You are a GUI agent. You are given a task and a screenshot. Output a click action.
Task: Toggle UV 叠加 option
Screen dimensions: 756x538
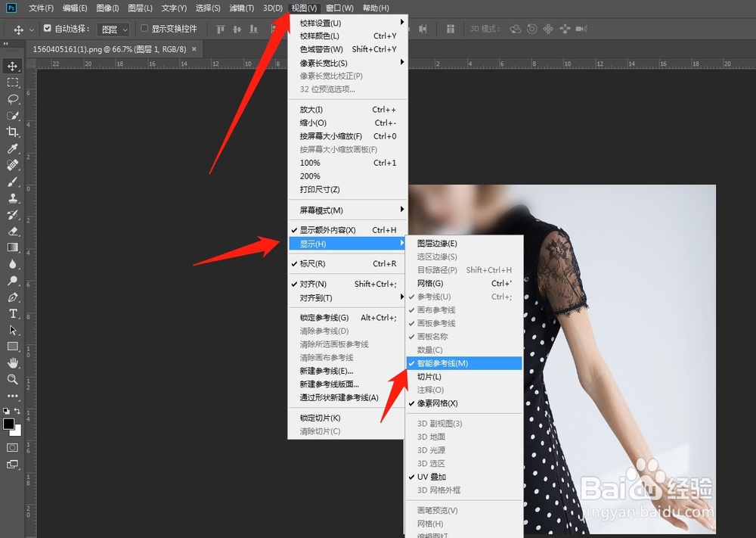click(464, 477)
